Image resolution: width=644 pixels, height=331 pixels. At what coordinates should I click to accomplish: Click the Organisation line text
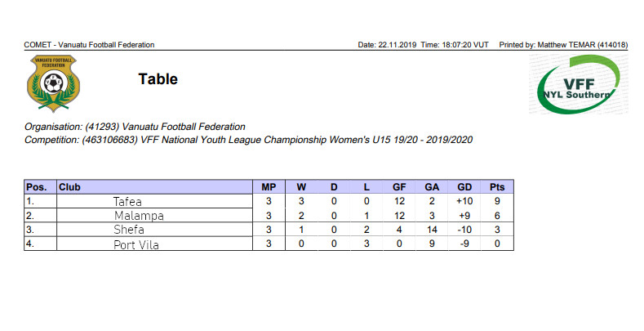tap(135, 127)
